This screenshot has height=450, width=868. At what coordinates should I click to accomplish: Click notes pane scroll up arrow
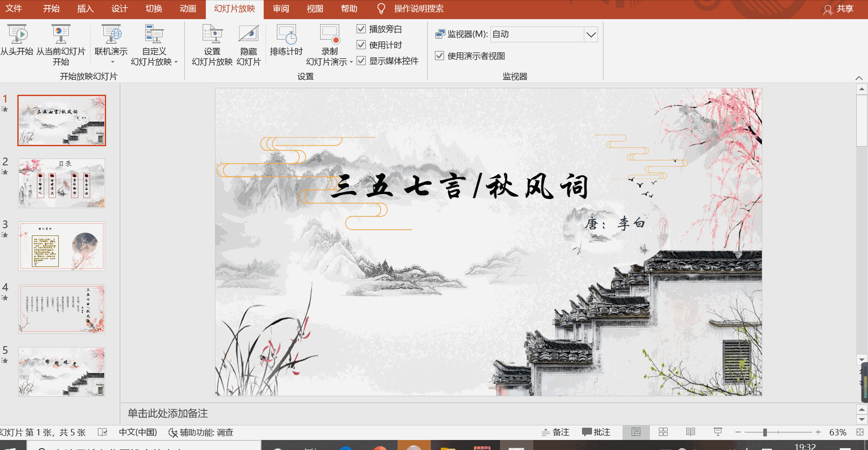point(862,409)
